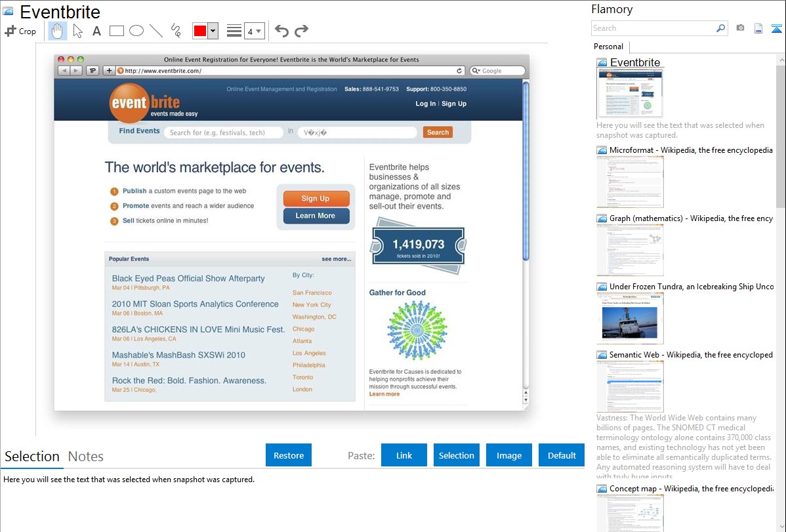Open the color picker dropdown arrow
The height and width of the screenshot is (532, 786).
click(213, 31)
